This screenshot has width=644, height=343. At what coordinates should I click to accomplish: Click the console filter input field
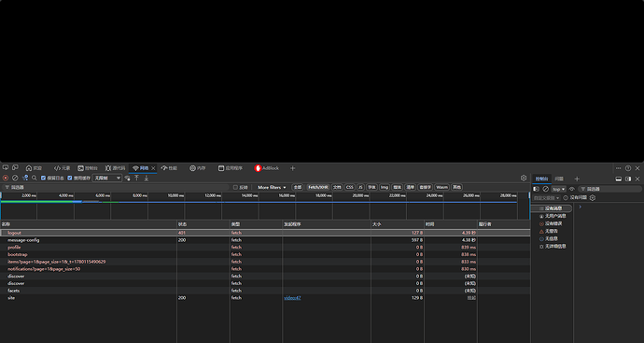point(609,189)
